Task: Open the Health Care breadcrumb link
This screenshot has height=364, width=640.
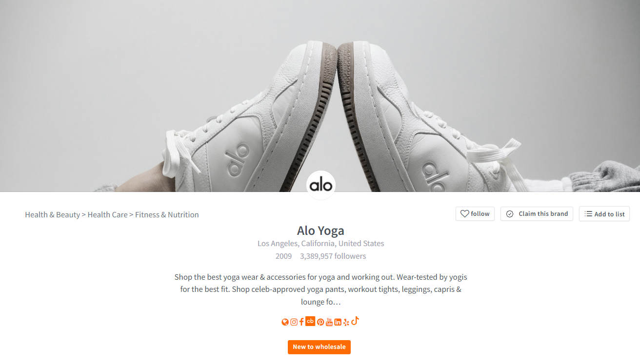Action: tap(107, 215)
